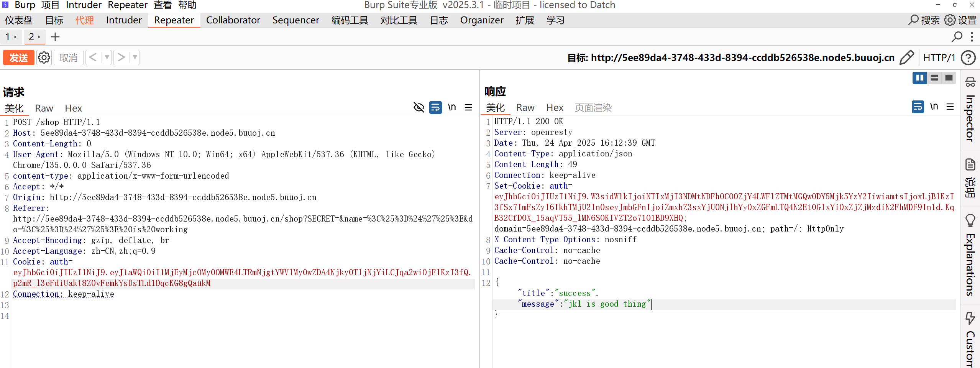Open the Inspector side panel

point(970,111)
